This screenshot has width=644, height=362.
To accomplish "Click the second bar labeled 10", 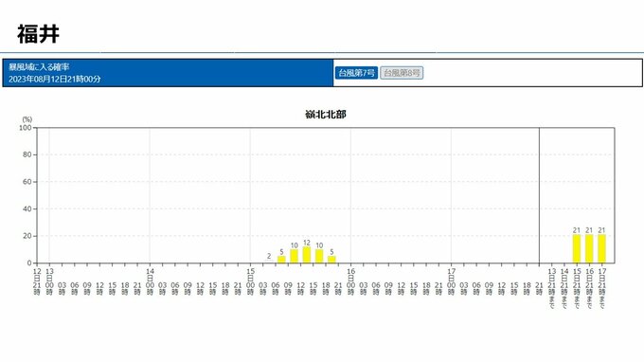I will [x=319, y=256].
